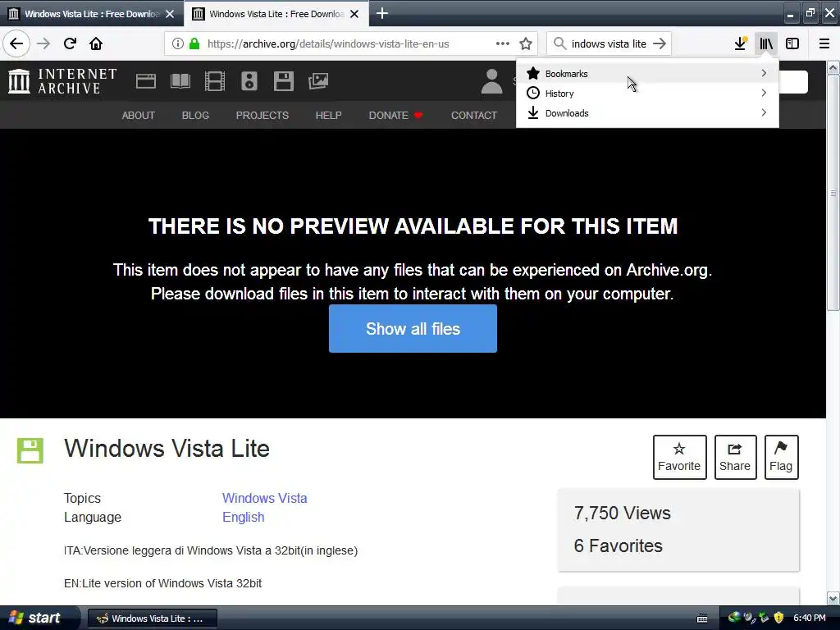
Task: Click the Show all files button
Action: pos(413,328)
